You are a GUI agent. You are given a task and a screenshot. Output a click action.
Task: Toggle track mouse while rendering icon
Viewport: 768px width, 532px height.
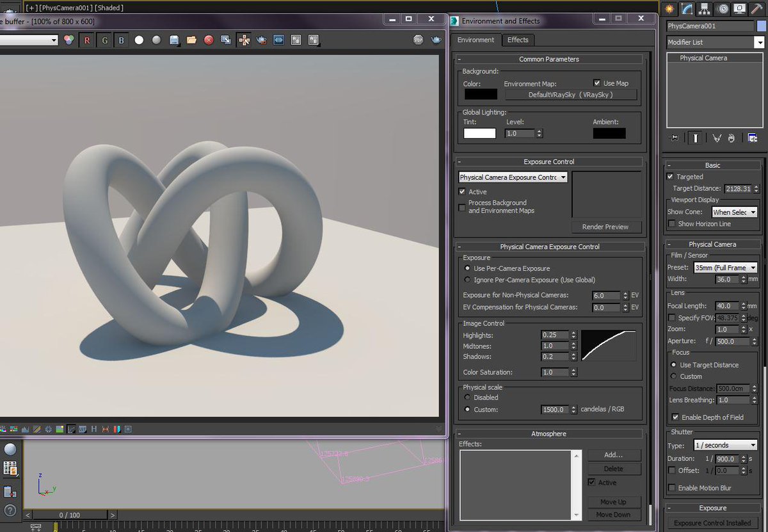click(244, 40)
